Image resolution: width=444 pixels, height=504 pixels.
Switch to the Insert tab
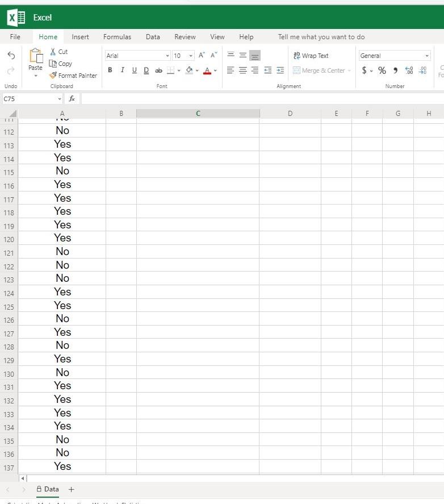click(80, 37)
